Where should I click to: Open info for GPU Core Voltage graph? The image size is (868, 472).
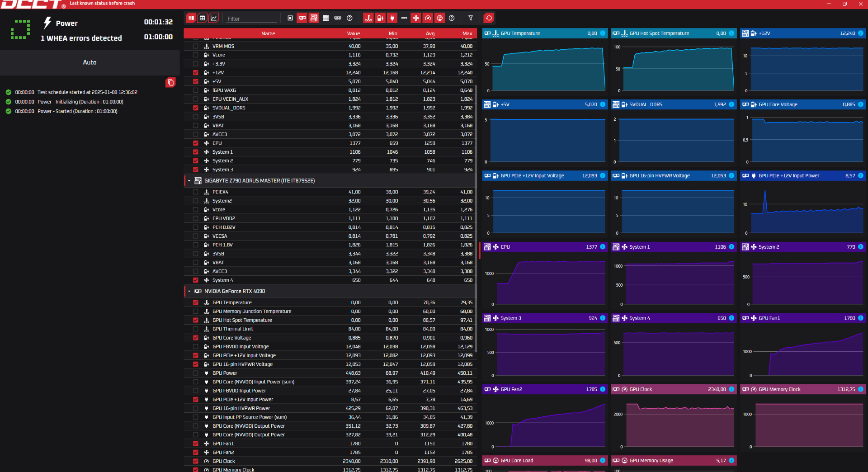tap(860, 104)
